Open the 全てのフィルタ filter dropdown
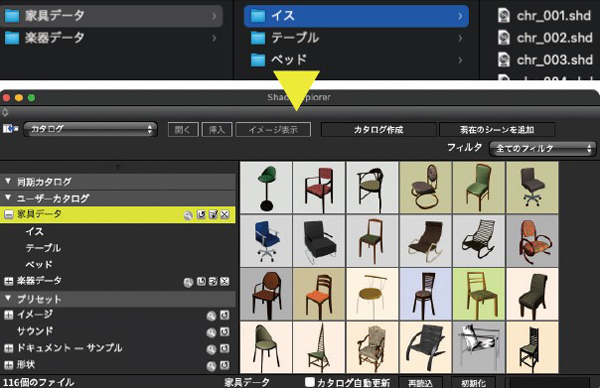The height and width of the screenshot is (388, 600). click(542, 148)
